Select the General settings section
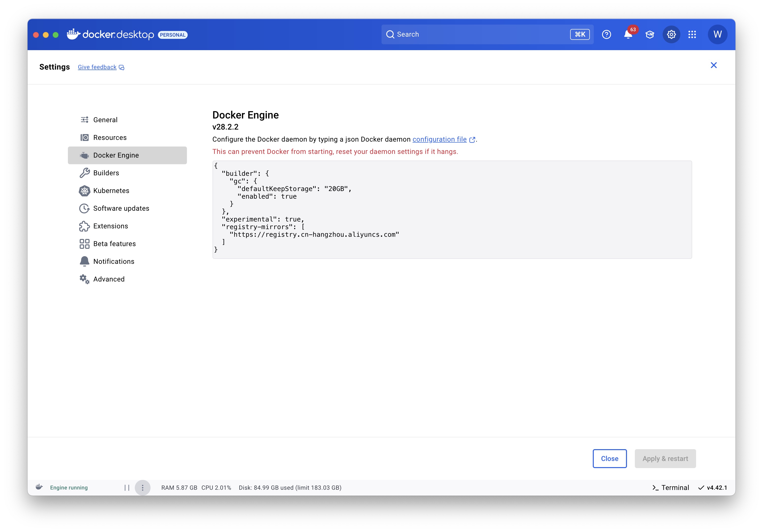763x532 pixels. [x=105, y=120]
